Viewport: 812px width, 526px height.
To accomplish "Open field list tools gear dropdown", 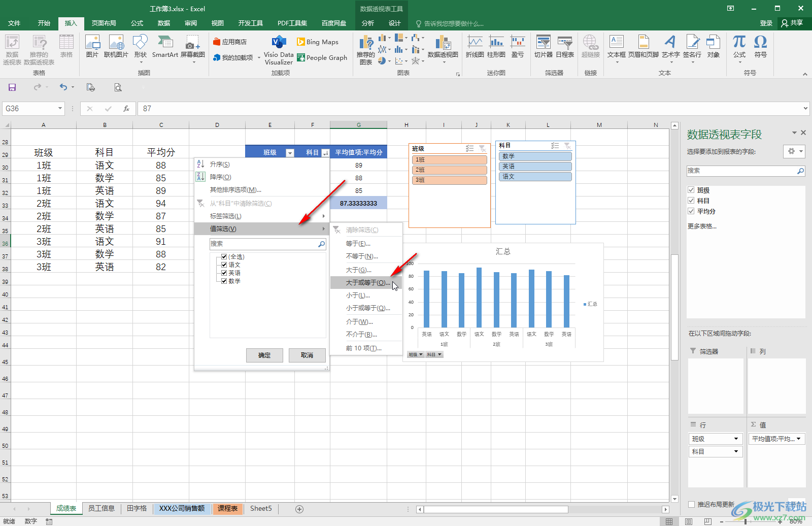I will [794, 151].
